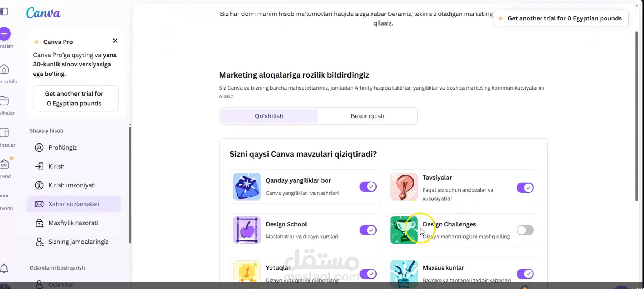Click the main page vertical scrollbar
The image size is (644, 289).
[636, 116]
